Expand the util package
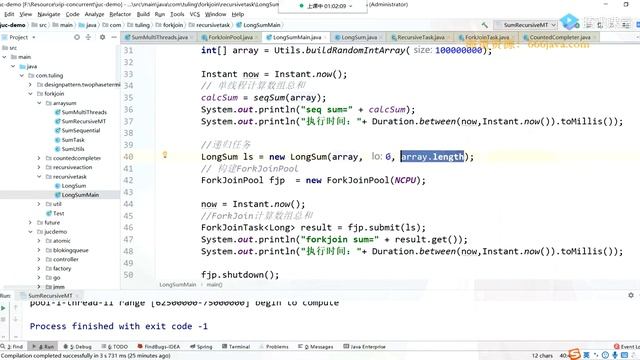This screenshot has width=640, height=360. [x=39, y=204]
